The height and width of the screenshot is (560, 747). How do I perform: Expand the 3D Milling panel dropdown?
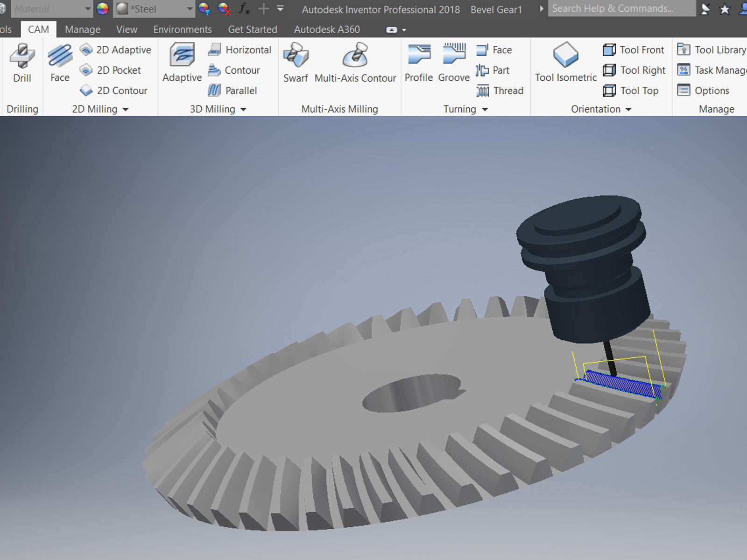tap(243, 110)
